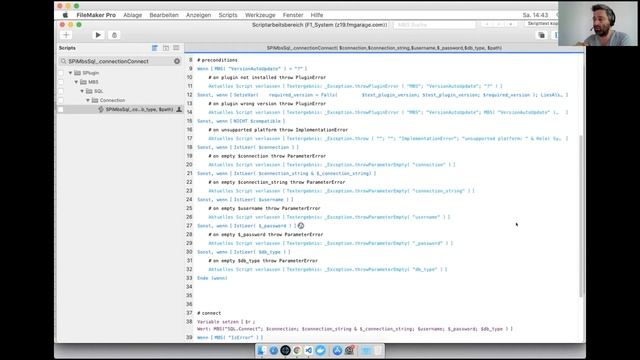640x360 pixels.
Task: Clear the script search field with the X icon
Action: pos(177,61)
